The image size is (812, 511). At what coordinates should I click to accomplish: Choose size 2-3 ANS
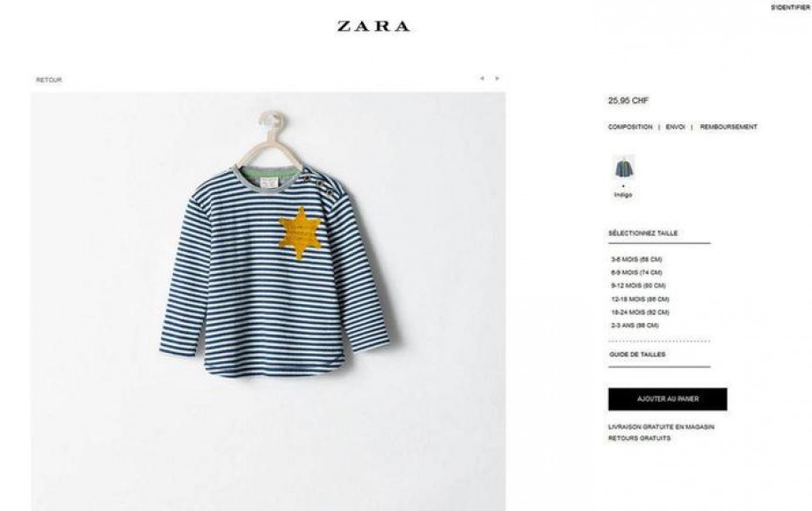635,326
